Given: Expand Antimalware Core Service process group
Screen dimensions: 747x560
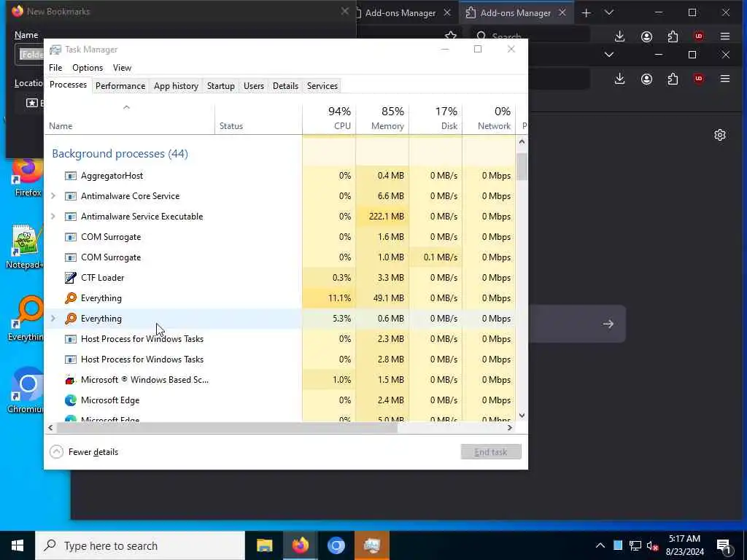Looking at the screenshot, I should (x=53, y=196).
